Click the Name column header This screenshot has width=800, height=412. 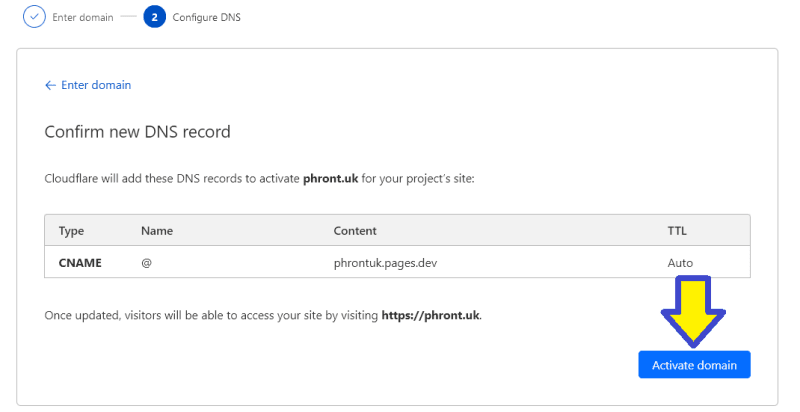click(157, 231)
